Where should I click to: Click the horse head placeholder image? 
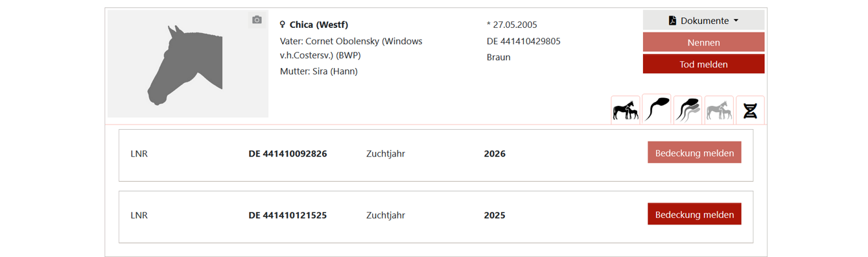pos(188,64)
